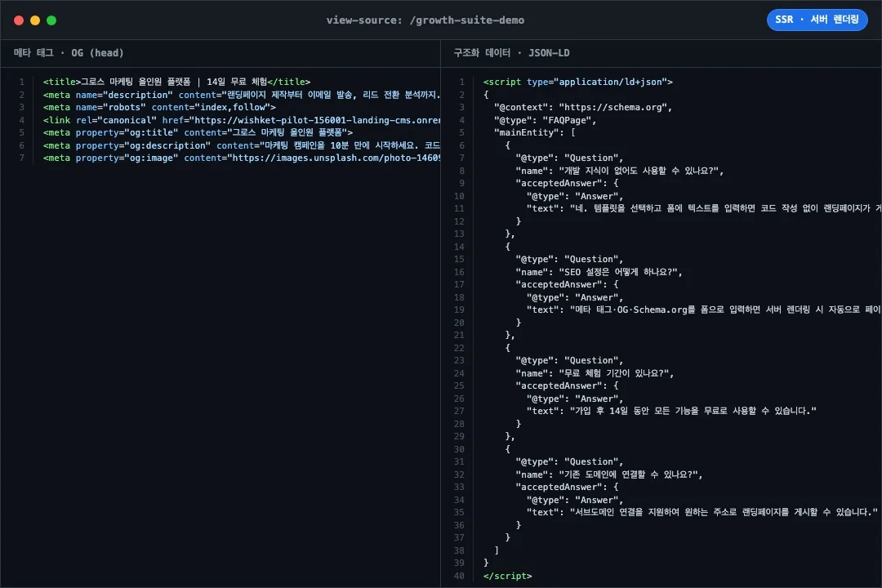Screen dimensions: 882x588
Task: Click the link rel="canonical" href line
Action: point(241,120)
